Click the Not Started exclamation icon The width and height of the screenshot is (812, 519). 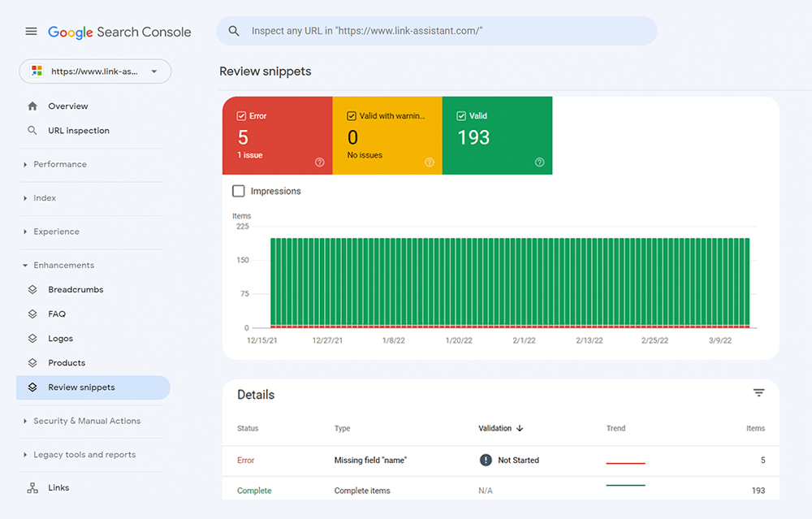pos(486,460)
